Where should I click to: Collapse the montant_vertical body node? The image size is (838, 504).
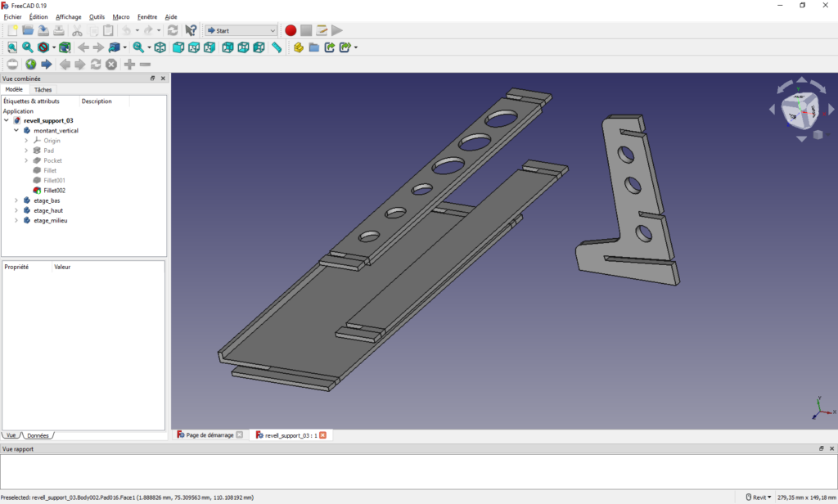pos(16,130)
